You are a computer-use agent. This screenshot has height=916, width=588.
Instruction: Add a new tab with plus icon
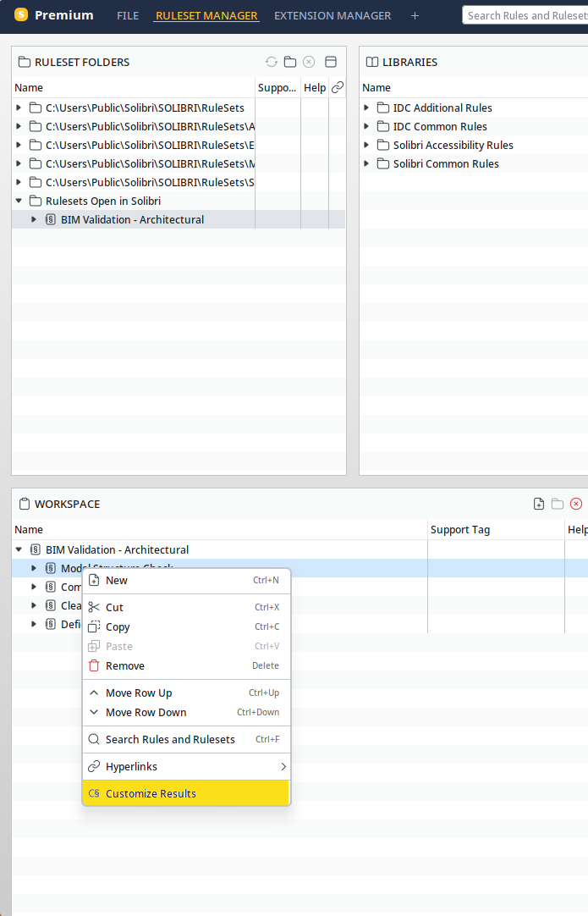point(415,16)
